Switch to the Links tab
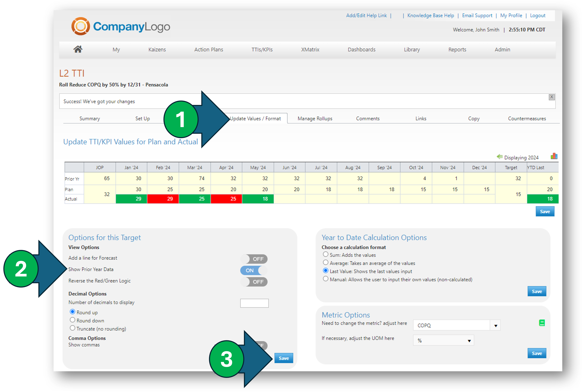The height and width of the screenshot is (392, 583). 421,118
